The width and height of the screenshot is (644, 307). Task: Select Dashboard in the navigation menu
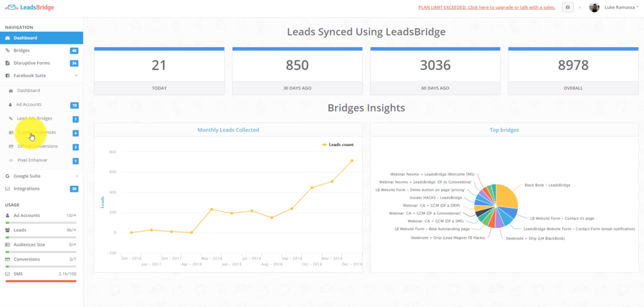pyautogui.click(x=25, y=38)
